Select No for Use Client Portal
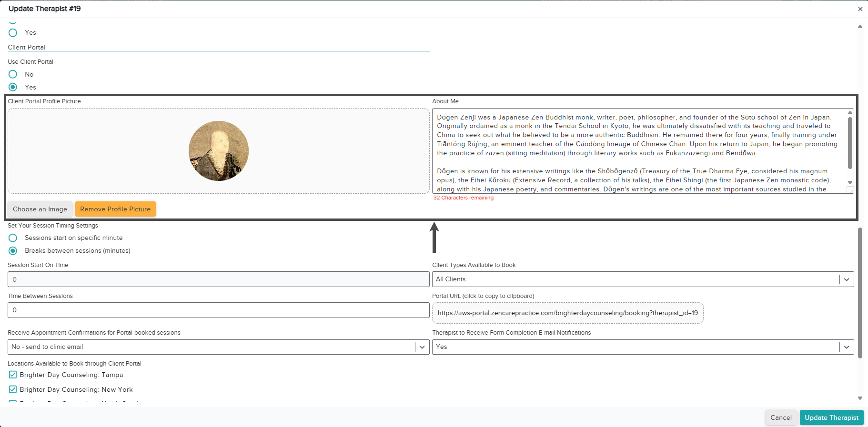Image resolution: width=868 pixels, height=427 pixels. coord(13,74)
